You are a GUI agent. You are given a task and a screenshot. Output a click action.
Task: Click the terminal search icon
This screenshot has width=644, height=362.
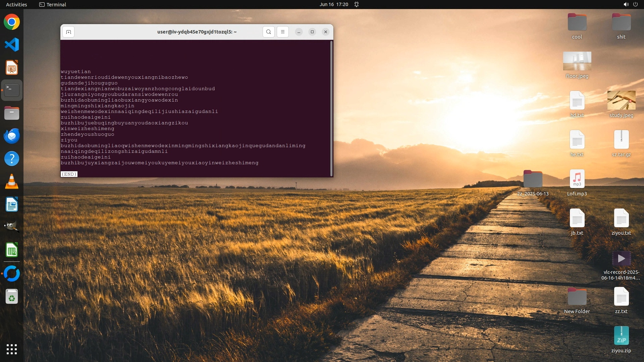[x=269, y=32]
